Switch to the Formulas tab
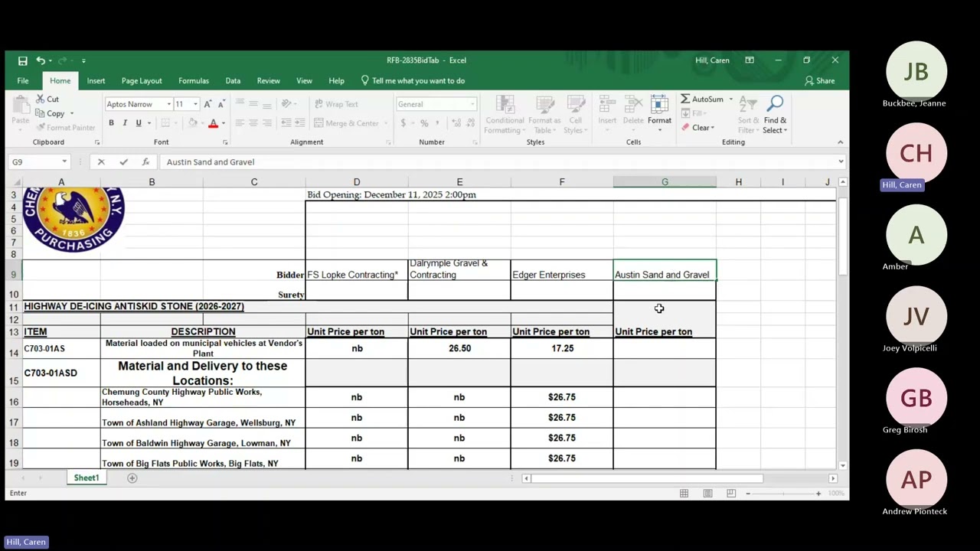980x551 pixels. (x=194, y=80)
